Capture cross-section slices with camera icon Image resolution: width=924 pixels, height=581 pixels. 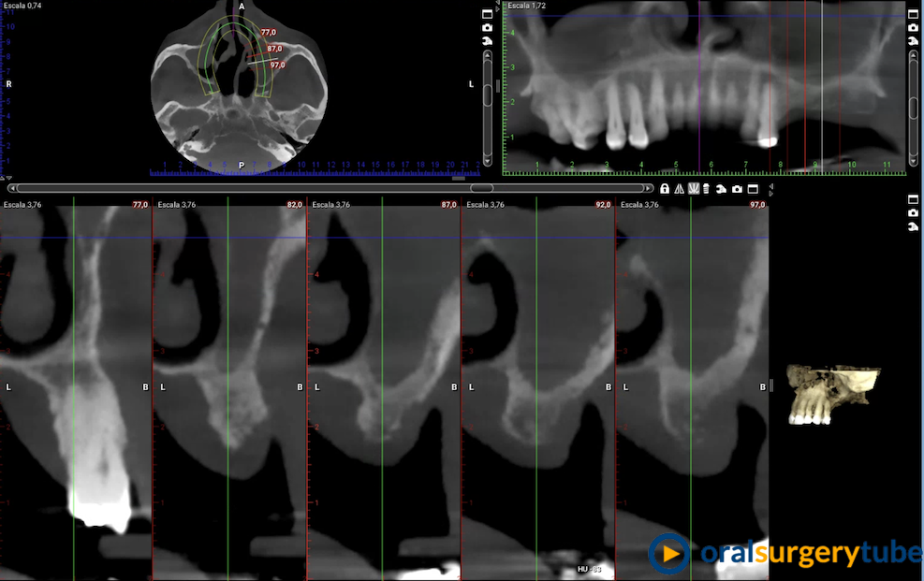pyautogui.click(x=737, y=189)
